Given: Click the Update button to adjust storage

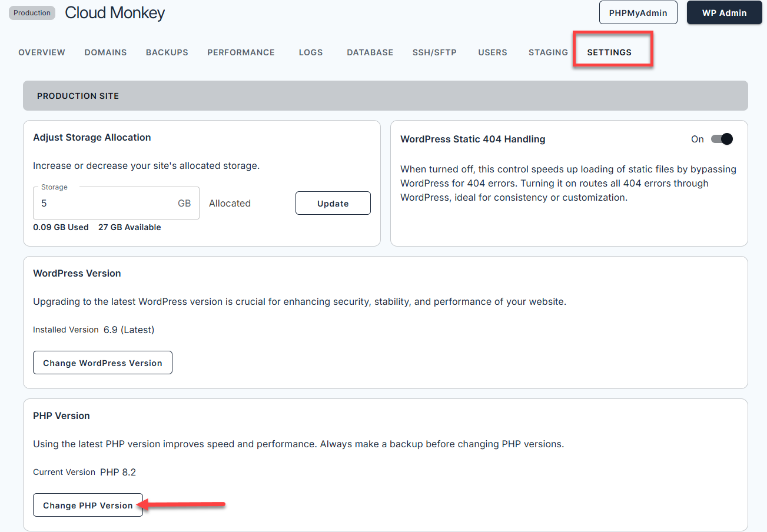Looking at the screenshot, I should click(333, 202).
